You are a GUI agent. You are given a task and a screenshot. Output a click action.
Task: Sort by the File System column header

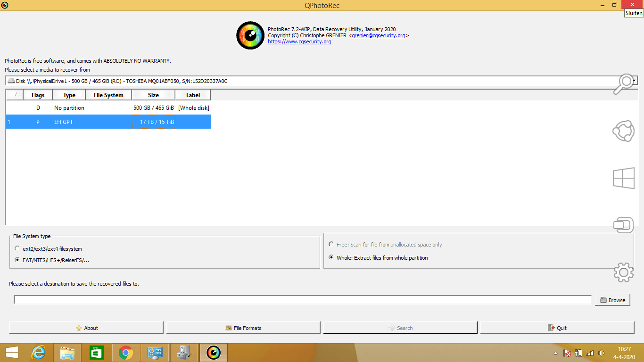tap(108, 95)
